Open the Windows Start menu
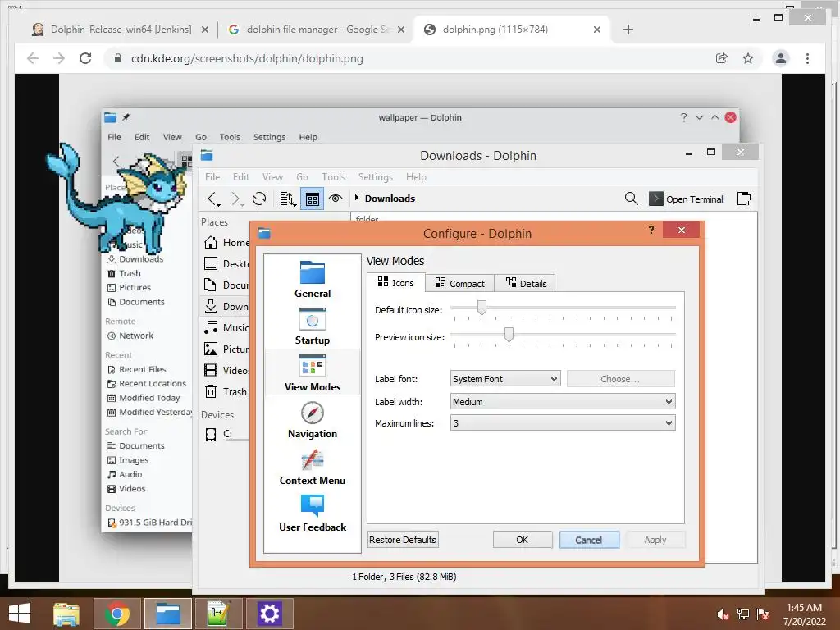 point(20,614)
